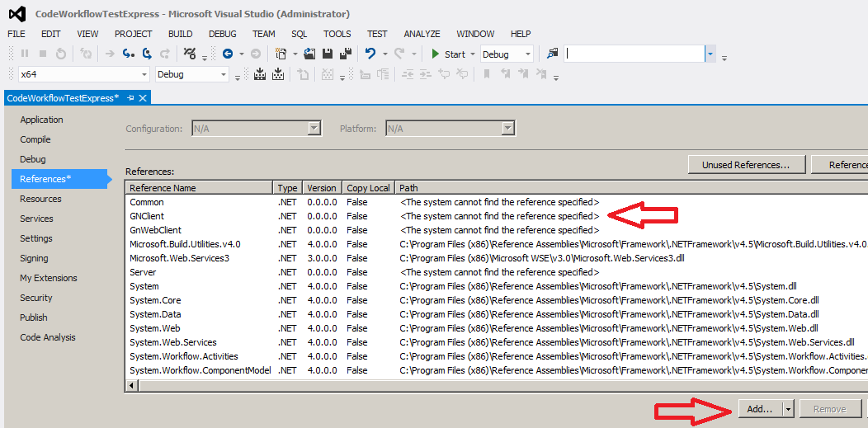Screen dimensions: 868x428
Task: Open the ANALYZE menu
Action: tap(422, 34)
